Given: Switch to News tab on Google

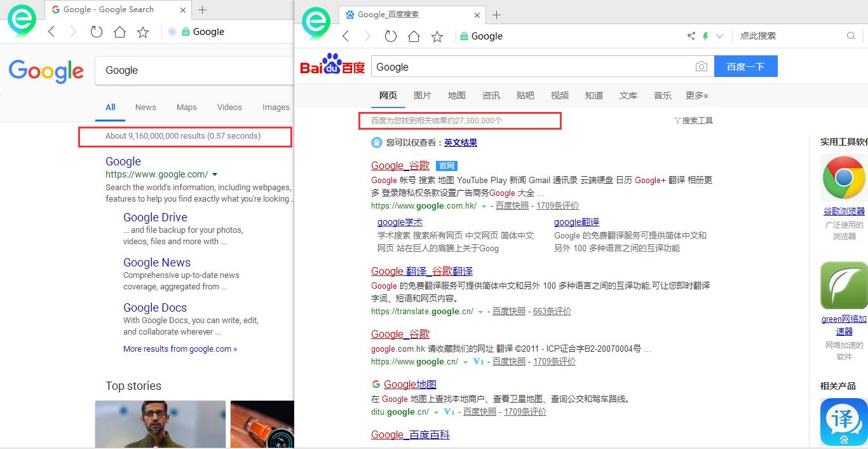Looking at the screenshot, I should point(146,107).
